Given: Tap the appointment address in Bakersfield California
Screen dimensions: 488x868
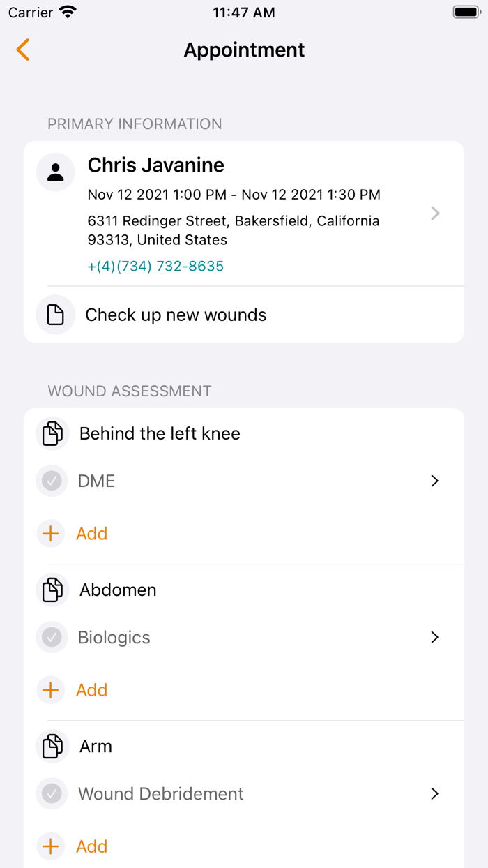Looking at the screenshot, I should [233, 231].
